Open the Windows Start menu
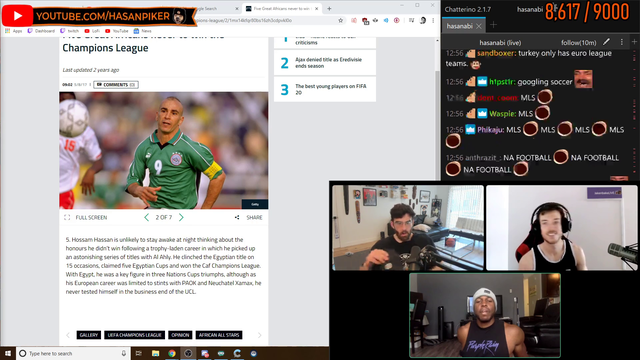Image resolution: width=640 pixels, height=360 pixels. click(8, 353)
